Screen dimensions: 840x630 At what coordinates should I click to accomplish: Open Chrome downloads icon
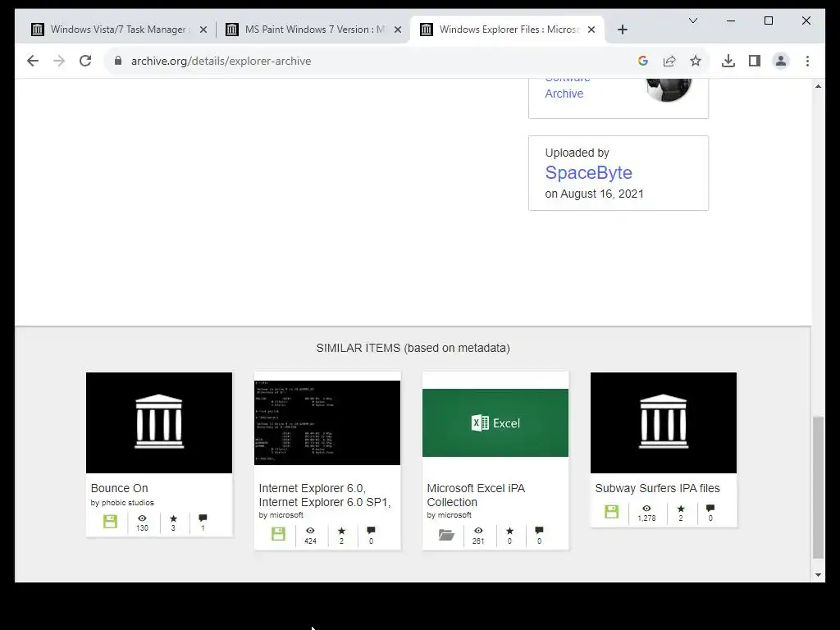tap(728, 61)
